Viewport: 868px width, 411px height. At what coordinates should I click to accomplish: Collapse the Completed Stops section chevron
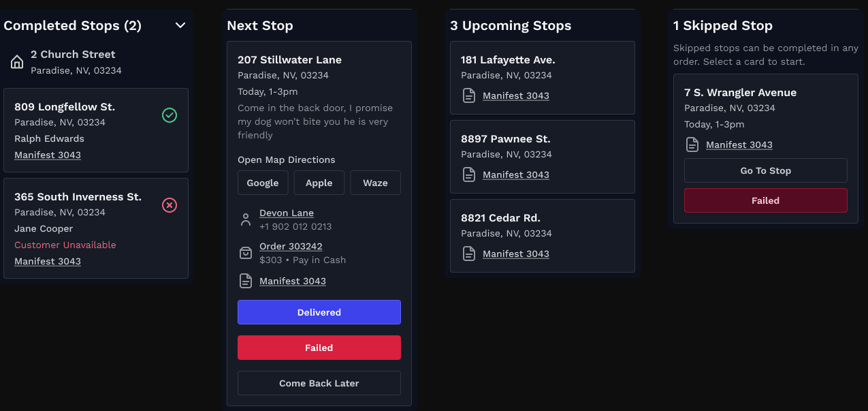point(180,25)
